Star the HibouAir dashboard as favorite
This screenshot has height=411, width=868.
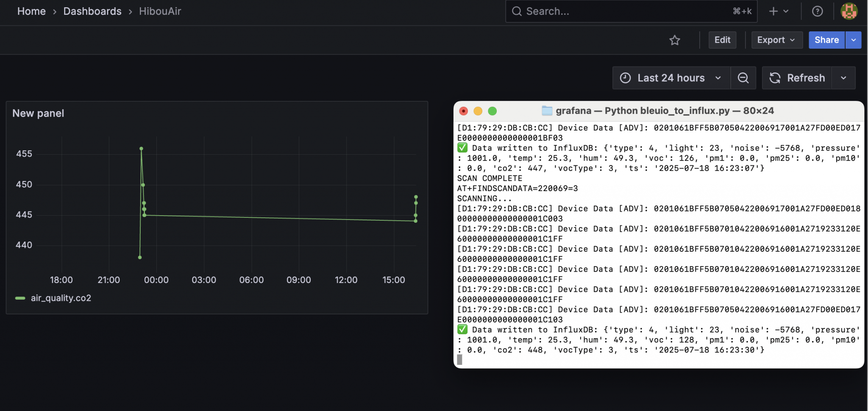point(675,40)
